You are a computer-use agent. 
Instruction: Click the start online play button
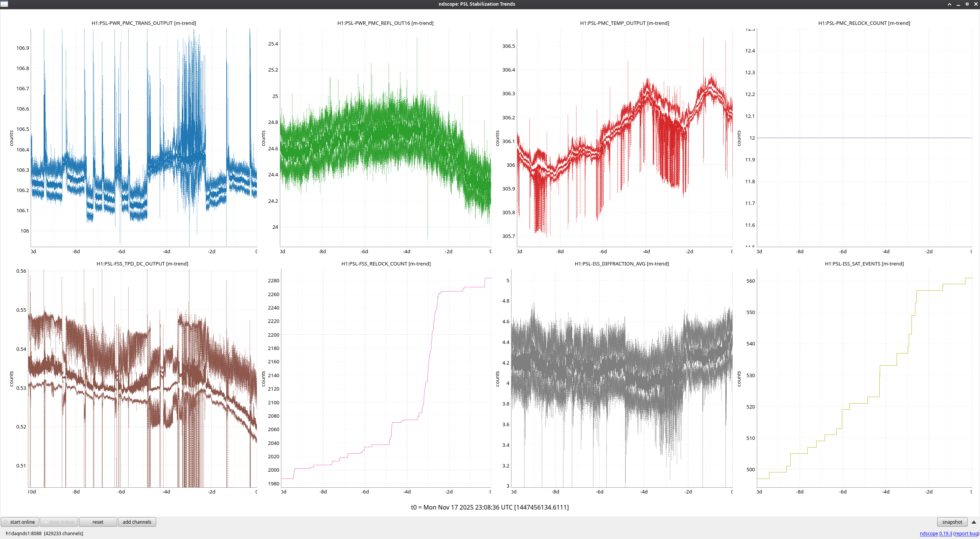point(20,522)
